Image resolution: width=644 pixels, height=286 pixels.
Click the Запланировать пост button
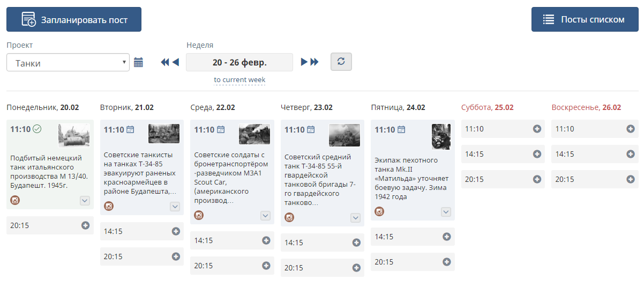pyautogui.click(x=74, y=19)
